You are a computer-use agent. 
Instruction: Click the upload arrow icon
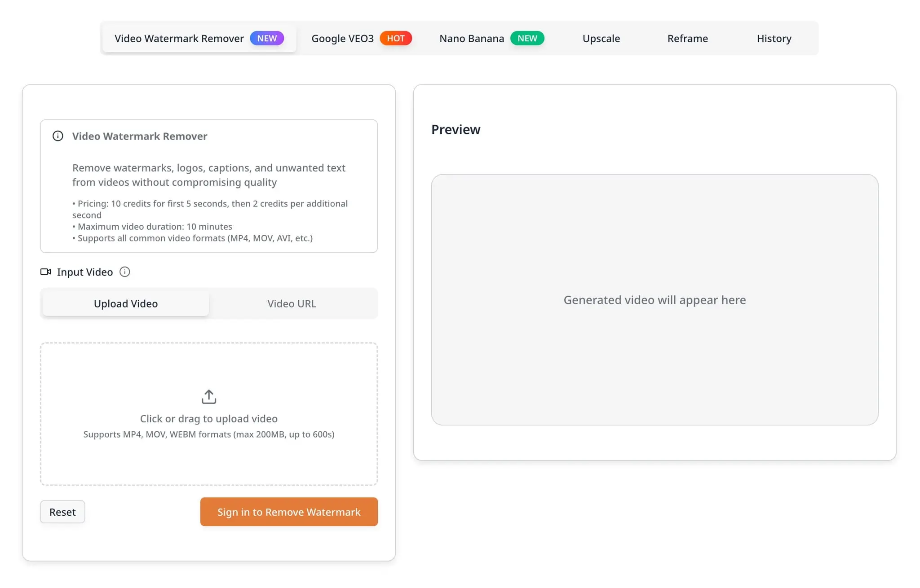point(209,397)
